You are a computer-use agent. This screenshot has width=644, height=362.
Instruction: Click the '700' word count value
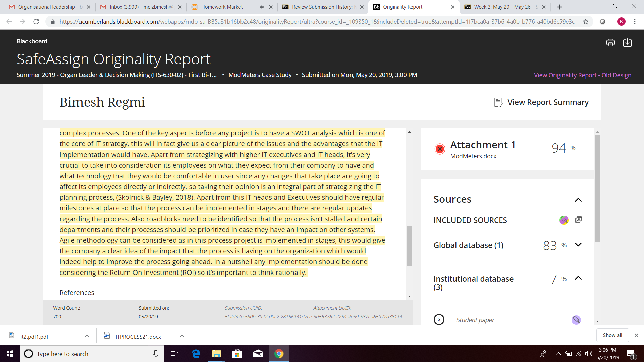(57, 317)
